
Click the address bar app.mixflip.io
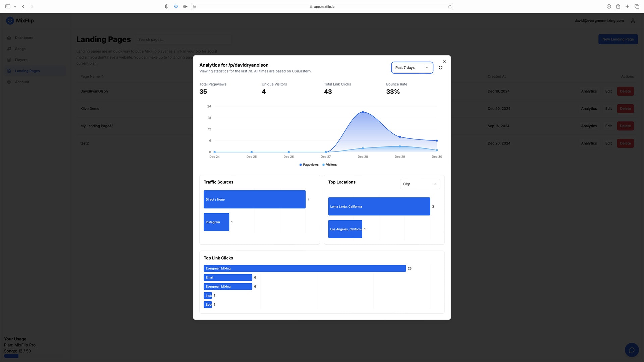click(322, 7)
